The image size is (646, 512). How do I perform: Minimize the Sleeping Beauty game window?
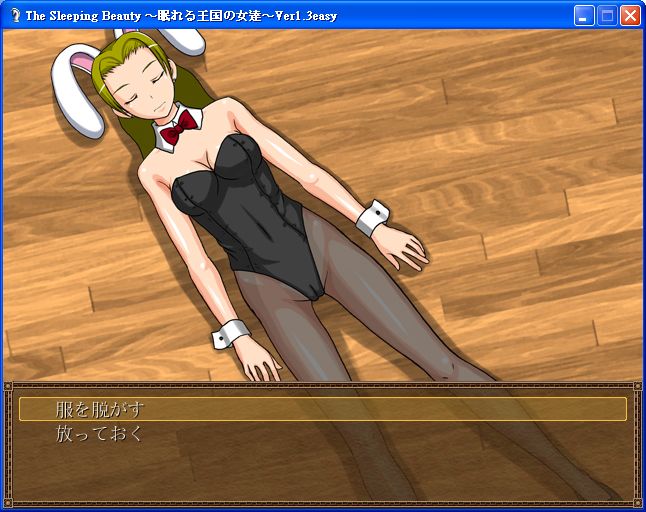[584, 16]
